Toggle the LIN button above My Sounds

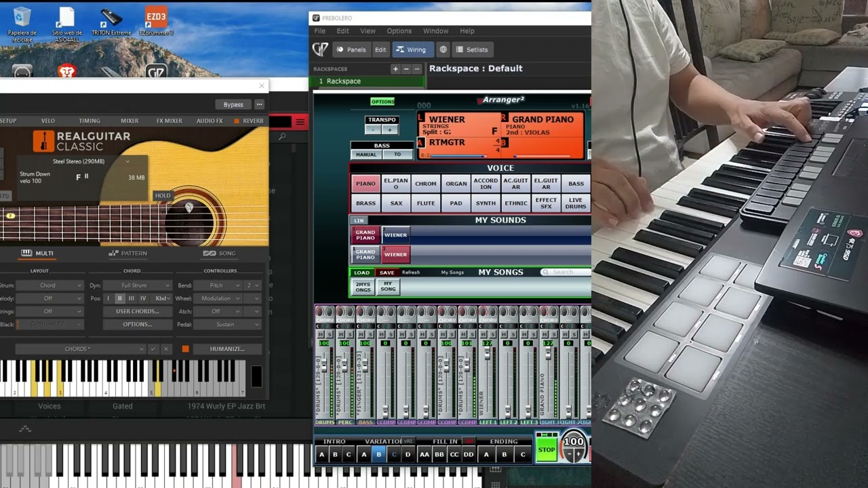point(359,220)
